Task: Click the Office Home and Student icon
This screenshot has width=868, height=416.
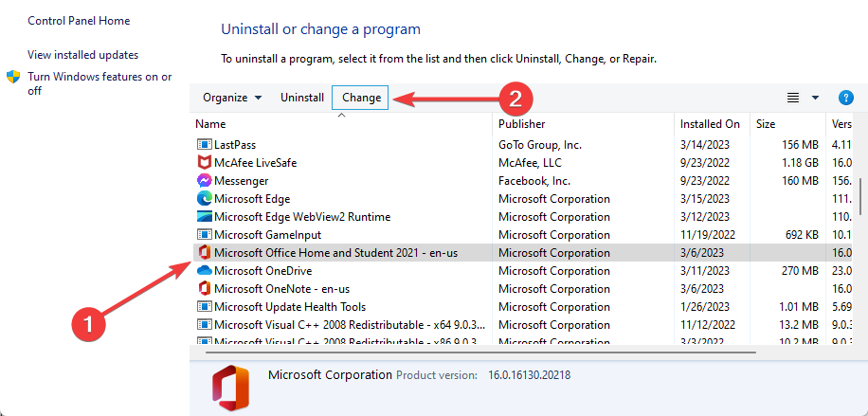Action: click(205, 253)
